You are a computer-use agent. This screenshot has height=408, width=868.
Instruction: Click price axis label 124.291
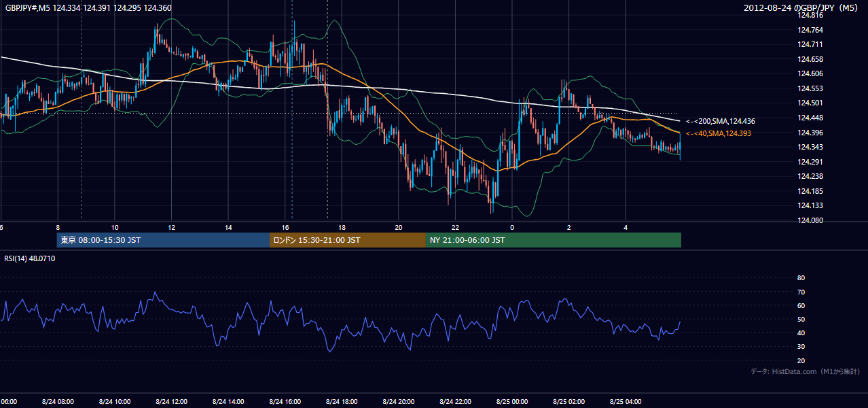810,162
